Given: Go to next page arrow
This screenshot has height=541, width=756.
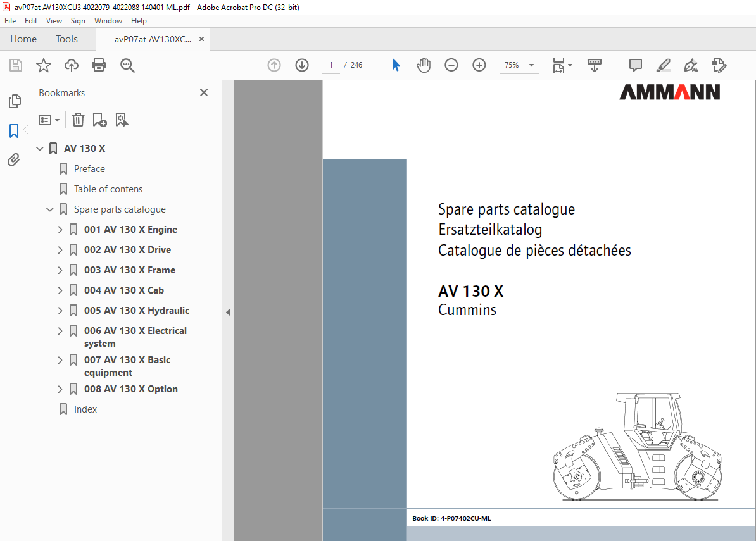Looking at the screenshot, I should pos(302,65).
